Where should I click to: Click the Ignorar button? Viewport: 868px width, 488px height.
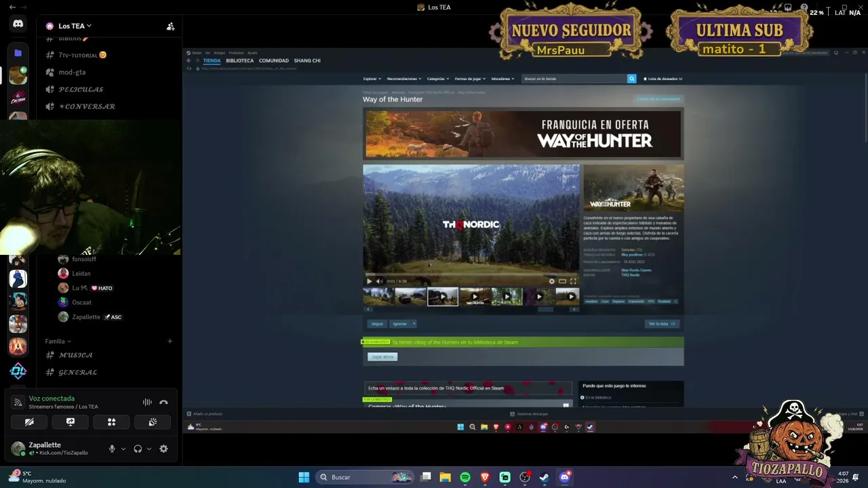point(400,324)
